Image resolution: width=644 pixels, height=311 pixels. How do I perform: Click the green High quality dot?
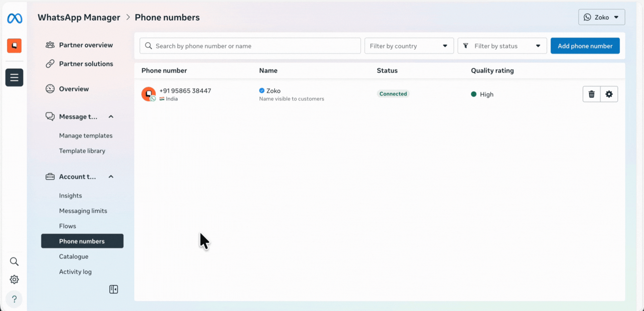click(x=474, y=94)
